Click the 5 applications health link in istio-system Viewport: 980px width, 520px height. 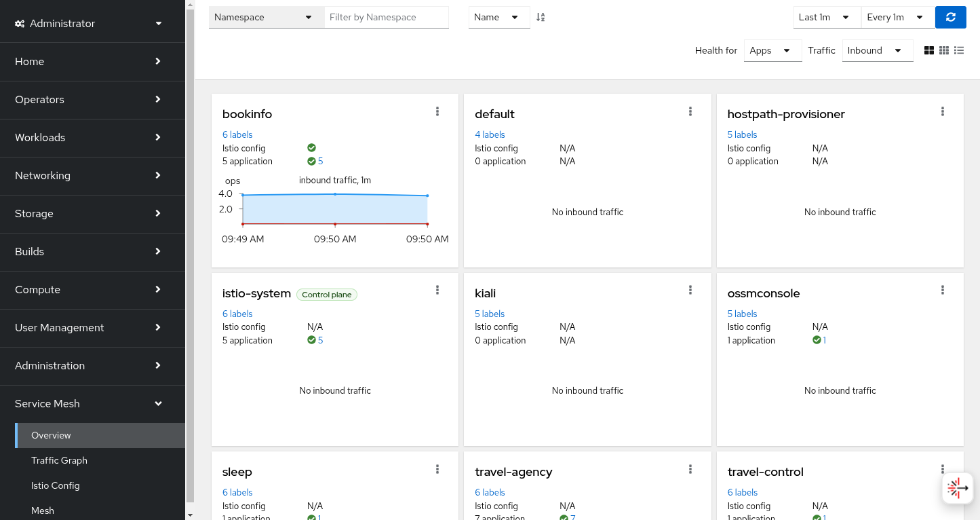(320, 340)
